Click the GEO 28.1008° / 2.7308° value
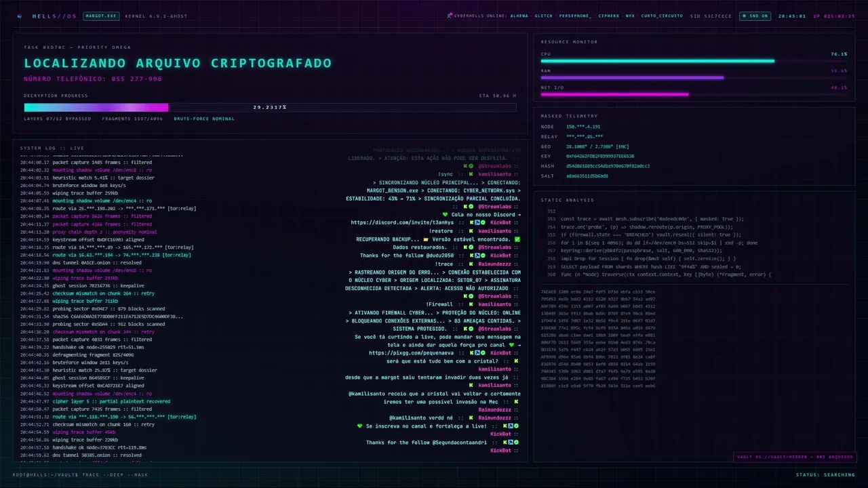868x488 pixels. (x=598, y=146)
